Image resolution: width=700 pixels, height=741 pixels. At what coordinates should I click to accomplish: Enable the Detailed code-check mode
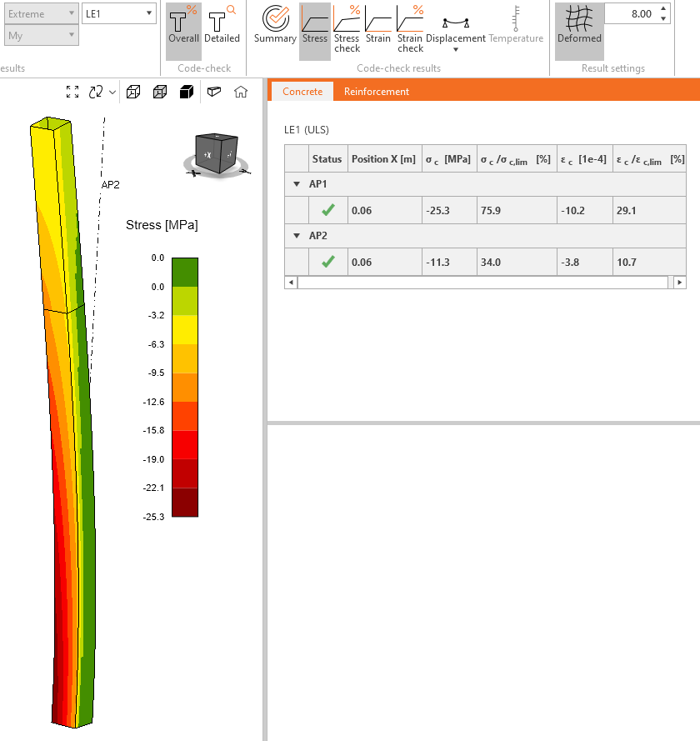222,25
